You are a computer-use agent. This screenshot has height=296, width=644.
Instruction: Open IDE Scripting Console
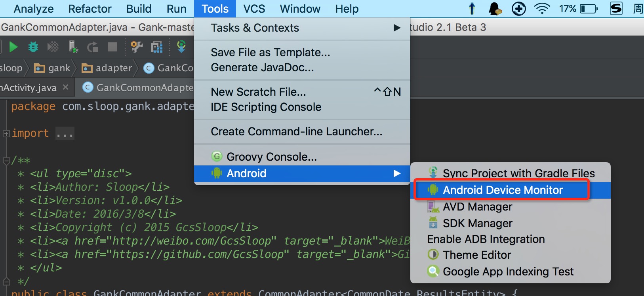302,107
